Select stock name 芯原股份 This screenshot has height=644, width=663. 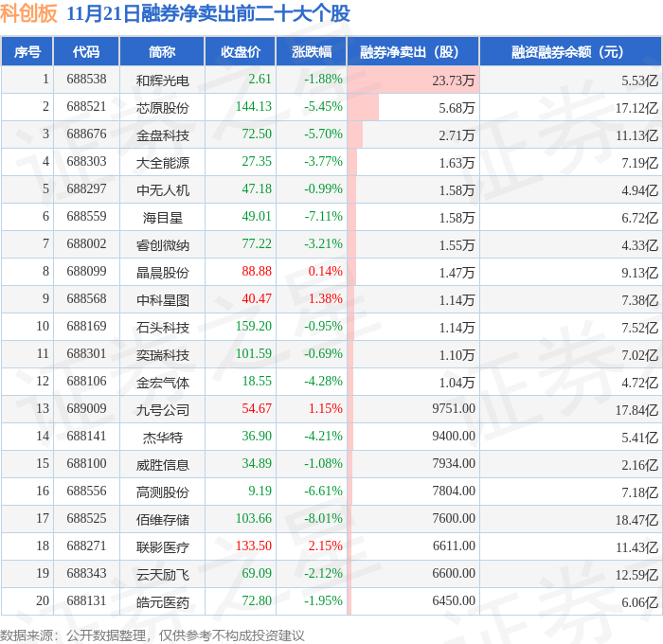162,108
